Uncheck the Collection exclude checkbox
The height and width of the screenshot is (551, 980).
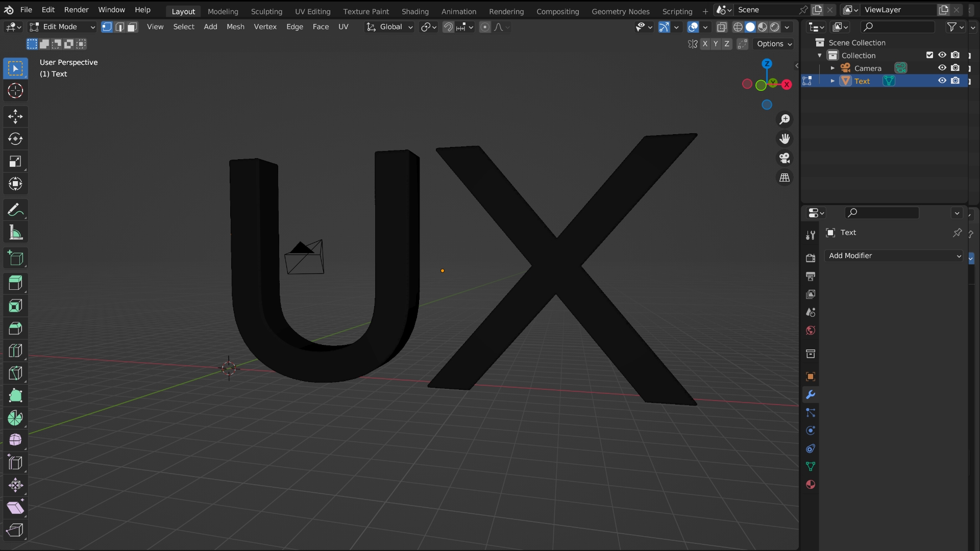(929, 55)
